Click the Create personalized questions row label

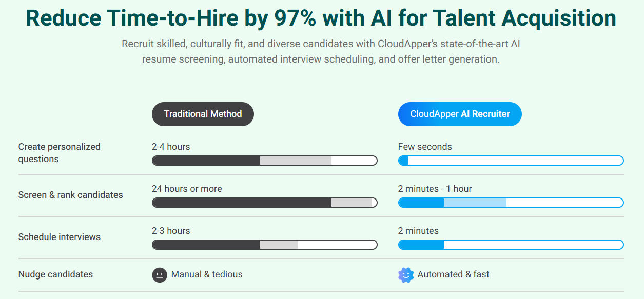pos(60,153)
